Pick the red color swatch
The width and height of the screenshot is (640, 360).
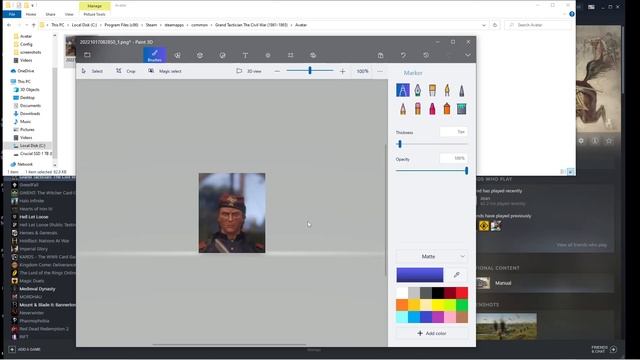coord(462,293)
